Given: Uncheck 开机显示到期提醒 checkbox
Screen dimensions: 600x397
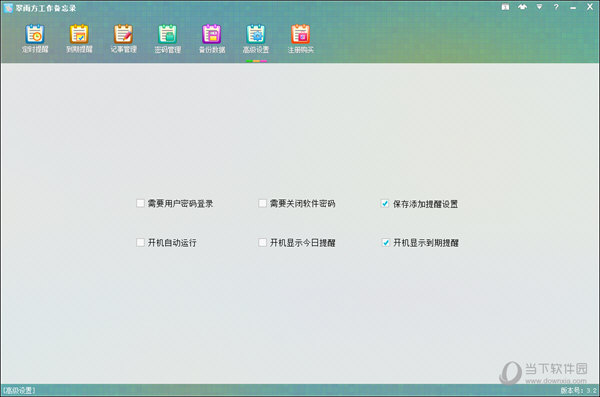Looking at the screenshot, I should [x=386, y=242].
